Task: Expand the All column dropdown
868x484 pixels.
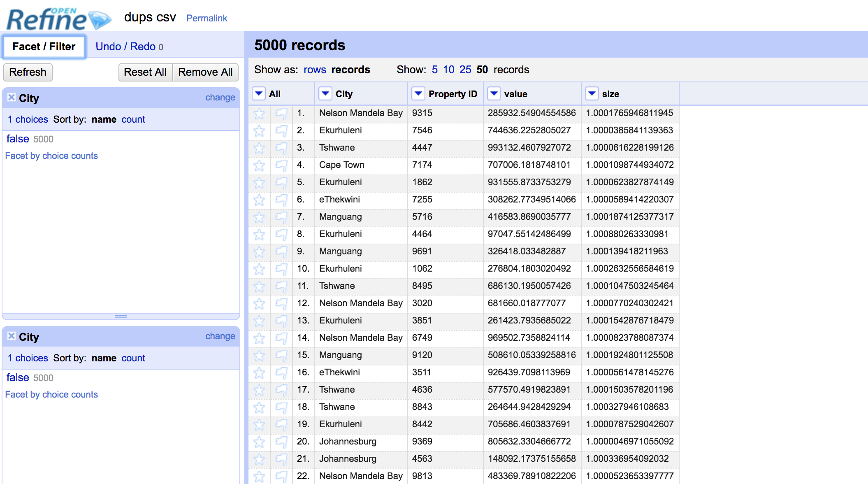Action: (x=258, y=94)
